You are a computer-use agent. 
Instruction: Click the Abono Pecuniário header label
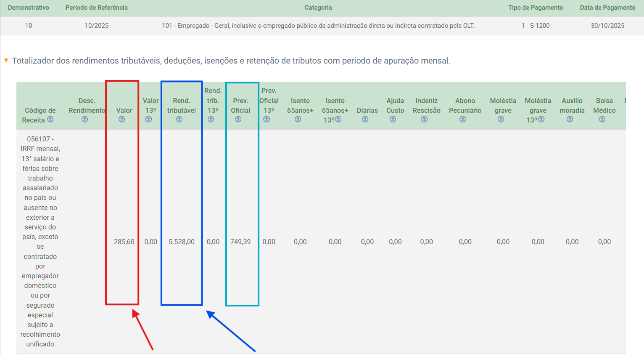pyautogui.click(x=465, y=106)
